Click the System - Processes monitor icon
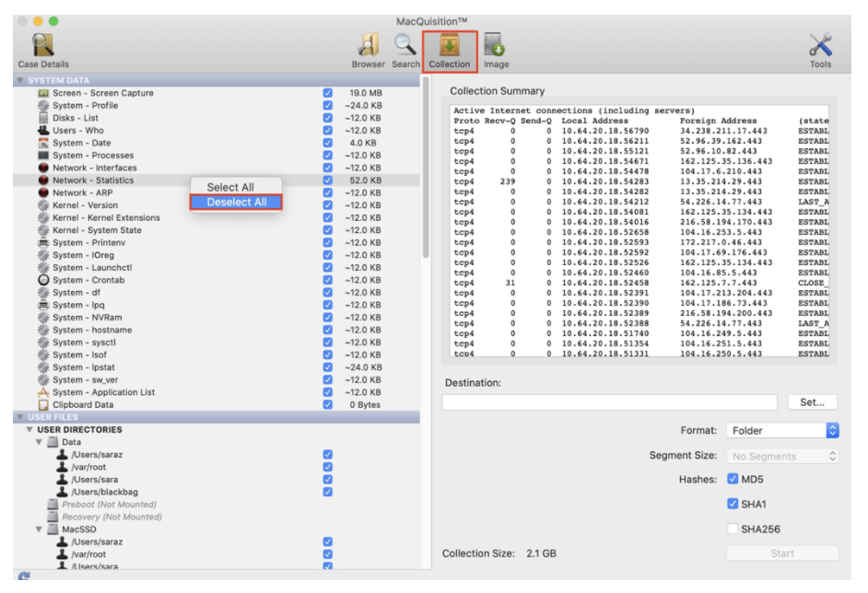 click(x=43, y=156)
